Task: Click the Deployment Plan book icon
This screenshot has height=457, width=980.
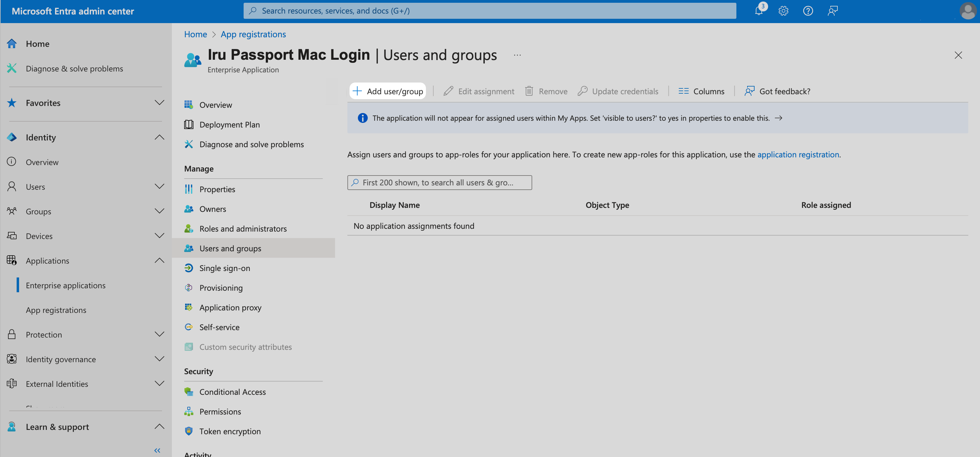Action: (x=189, y=124)
